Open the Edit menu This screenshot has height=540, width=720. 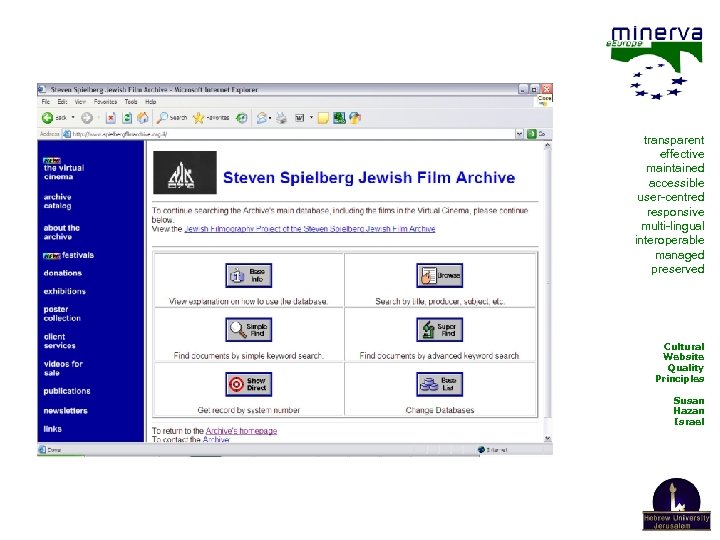[x=62, y=102]
